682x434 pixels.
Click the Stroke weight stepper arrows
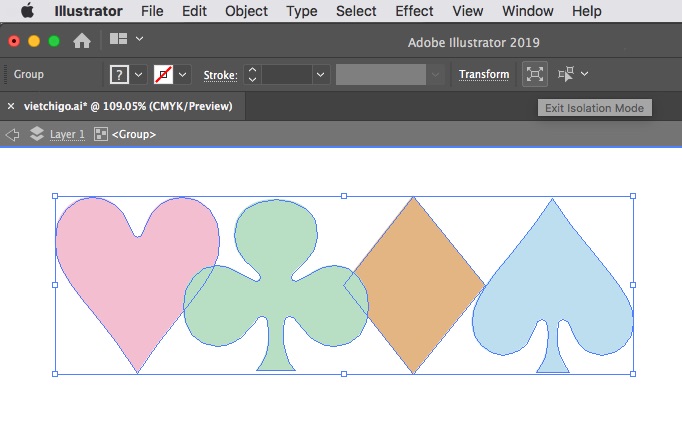point(253,74)
